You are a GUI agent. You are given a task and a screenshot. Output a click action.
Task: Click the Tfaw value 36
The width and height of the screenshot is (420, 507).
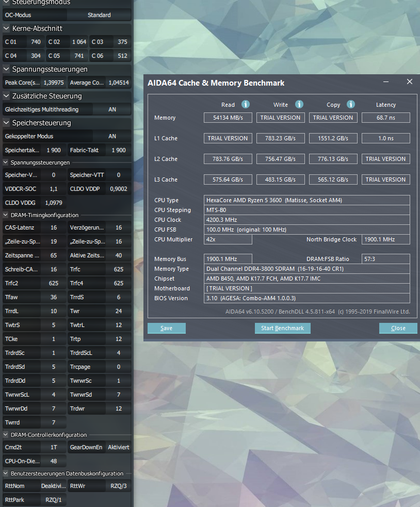click(54, 297)
